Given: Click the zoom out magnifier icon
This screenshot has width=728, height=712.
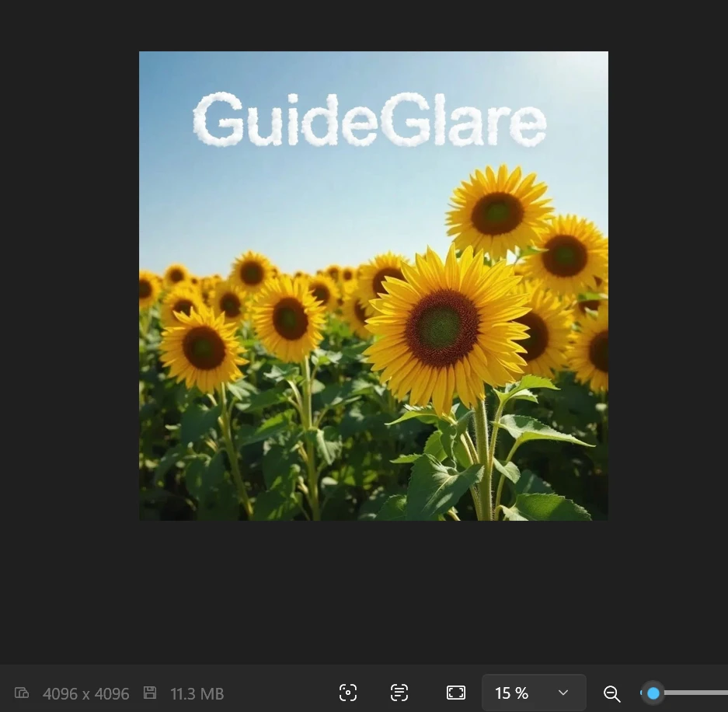Looking at the screenshot, I should [611, 693].
